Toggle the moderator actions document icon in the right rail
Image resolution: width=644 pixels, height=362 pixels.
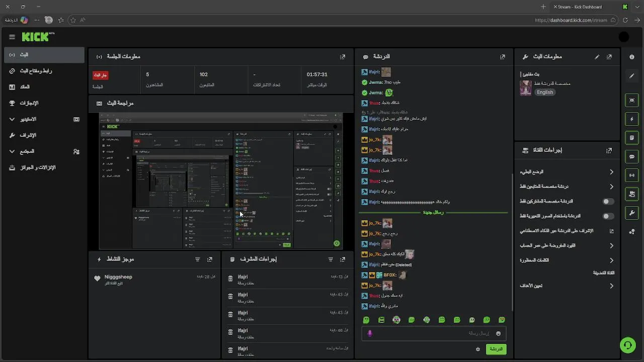click(632, 138)
